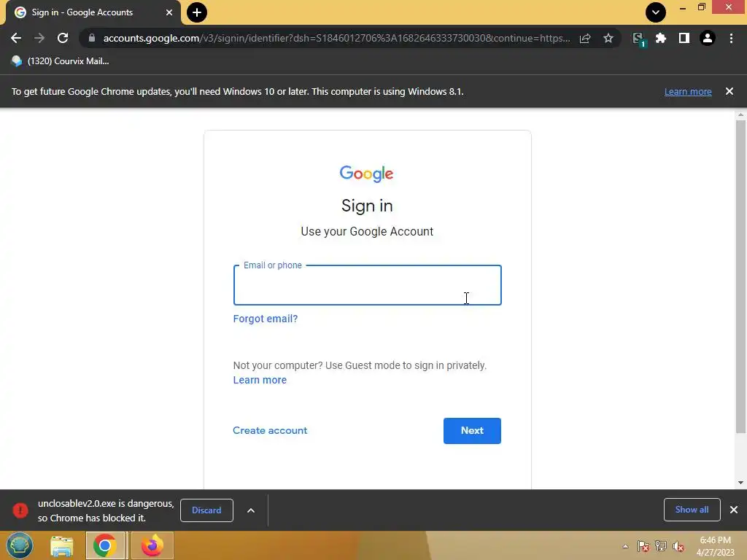Open the taskbar clock and date

pos(715,546)
